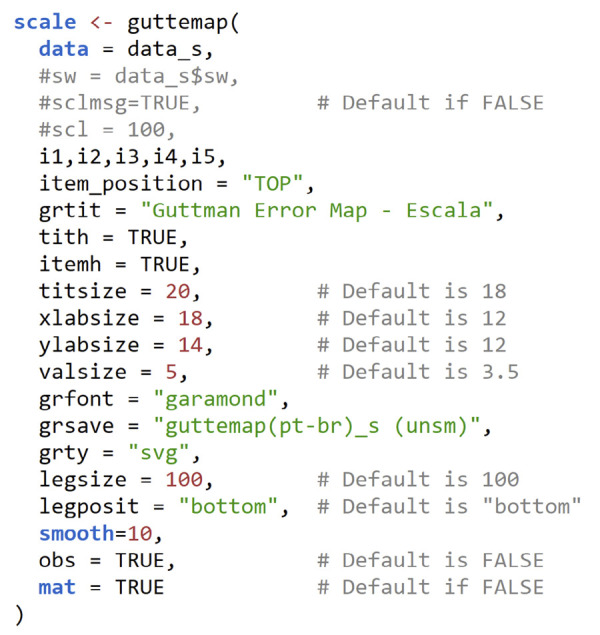Click the smooth=10 argument
The height and width of the screenshot is (635, 600).
(x=96, y=533)
